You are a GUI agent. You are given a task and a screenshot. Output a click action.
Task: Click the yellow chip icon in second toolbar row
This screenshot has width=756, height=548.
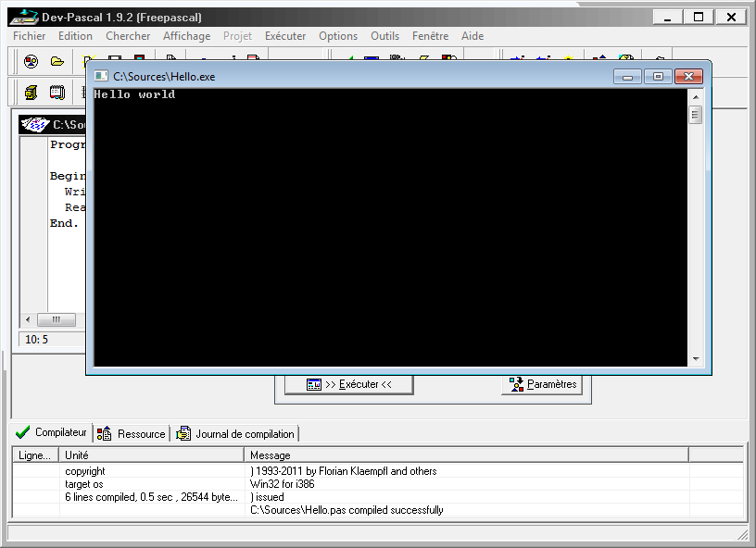(31, 92)
